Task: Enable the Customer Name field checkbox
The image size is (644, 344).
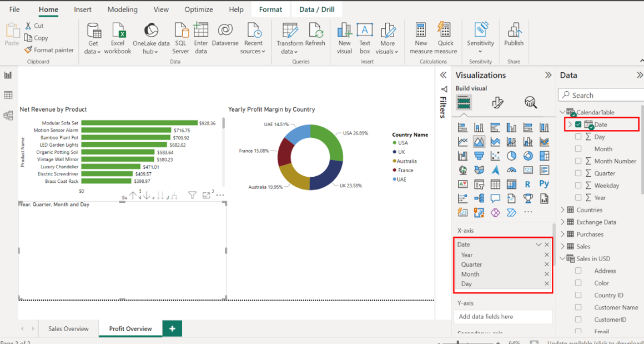Action: (x=578, y=307)
